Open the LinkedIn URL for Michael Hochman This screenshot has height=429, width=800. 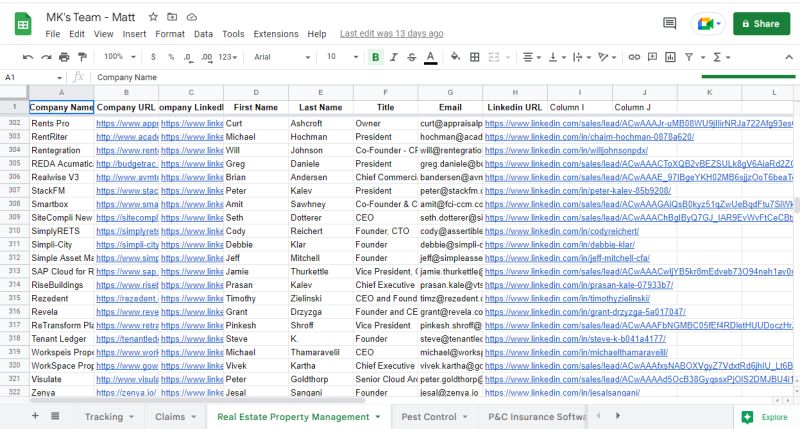(589, 137)
